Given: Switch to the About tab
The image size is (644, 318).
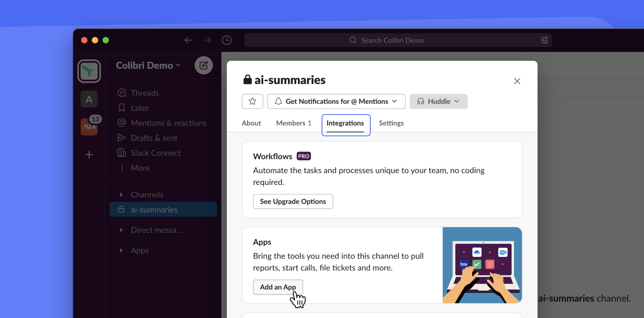Looking at the screenshot, I should [x=251, y=123].
